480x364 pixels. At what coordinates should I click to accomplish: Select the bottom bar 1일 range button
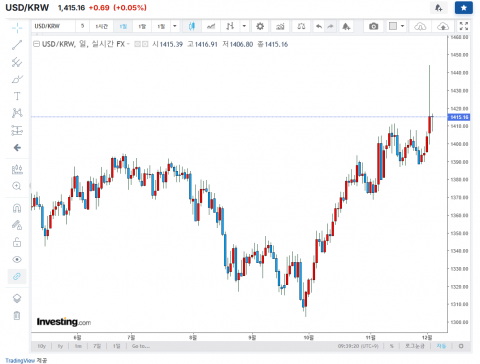coord(116,346)
